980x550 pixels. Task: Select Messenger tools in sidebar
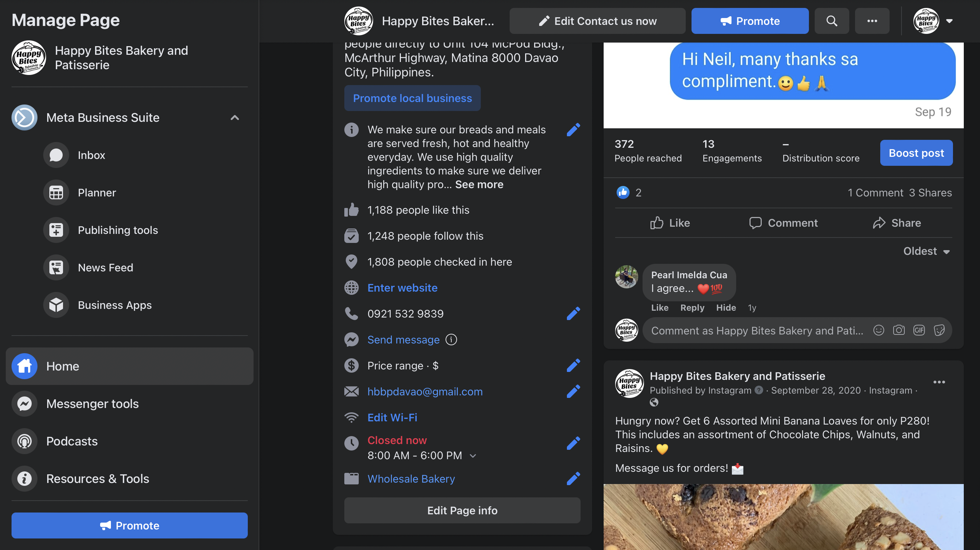pos(93,403)
